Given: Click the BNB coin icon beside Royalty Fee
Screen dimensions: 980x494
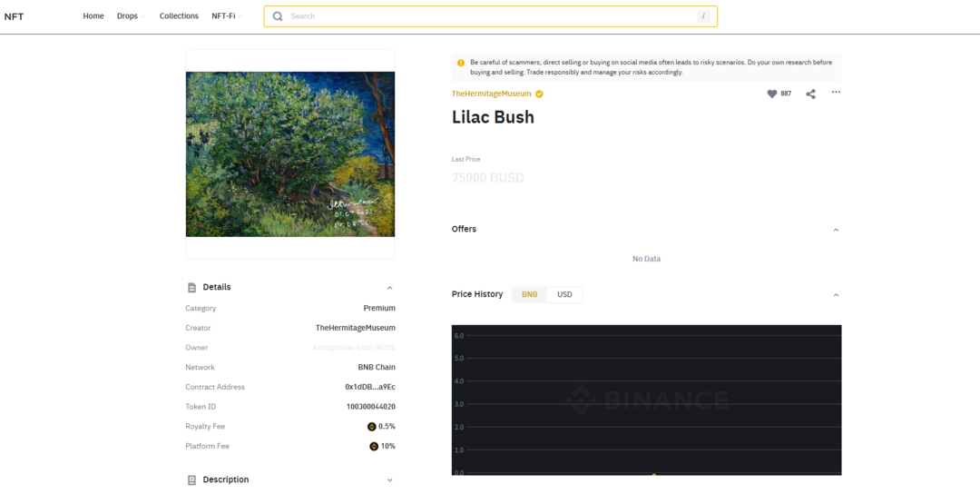Looking at the screenshot, I should pos(372,427).
